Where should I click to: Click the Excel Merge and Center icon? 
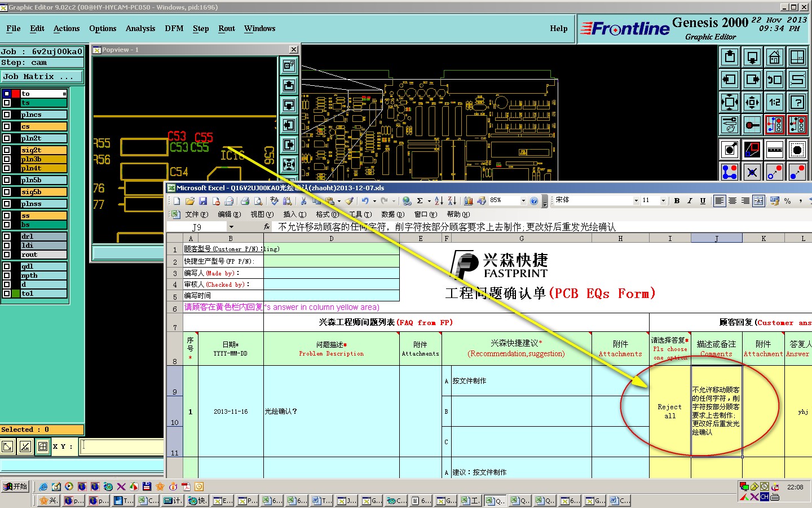(758, 201)
